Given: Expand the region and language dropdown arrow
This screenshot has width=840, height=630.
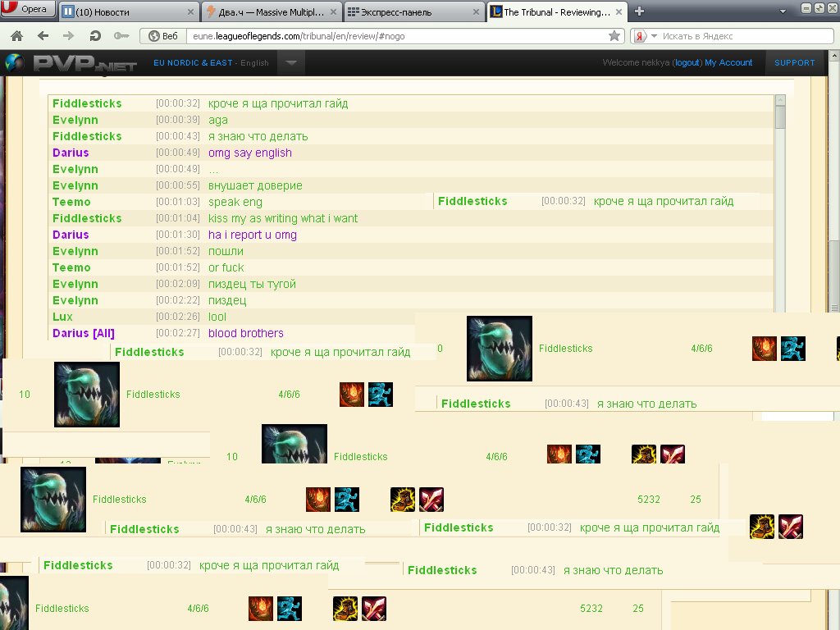Looking at the screenshot, I should pyautogui.click(x=291, y=62).
